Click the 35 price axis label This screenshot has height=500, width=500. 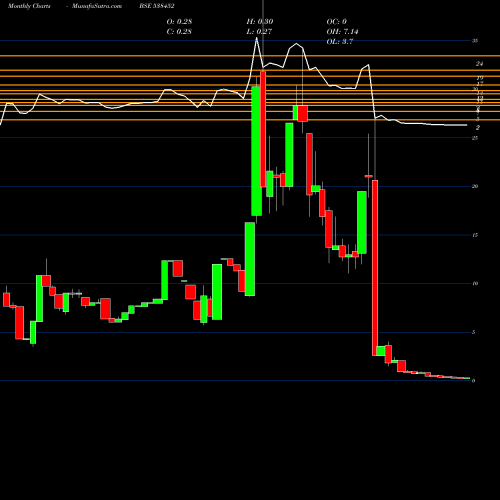coord(475,41)
